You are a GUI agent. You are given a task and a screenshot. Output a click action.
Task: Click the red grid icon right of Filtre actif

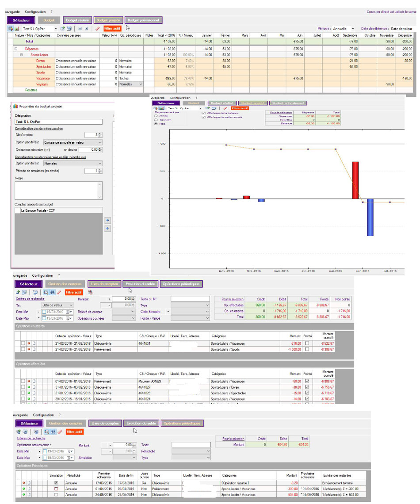[x=90, y=292]
